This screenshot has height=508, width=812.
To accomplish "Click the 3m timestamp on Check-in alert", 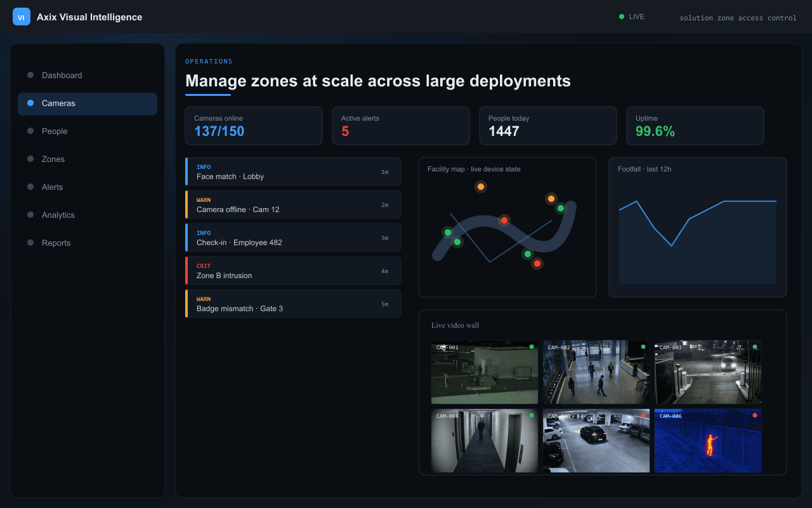I will point(384,238).
